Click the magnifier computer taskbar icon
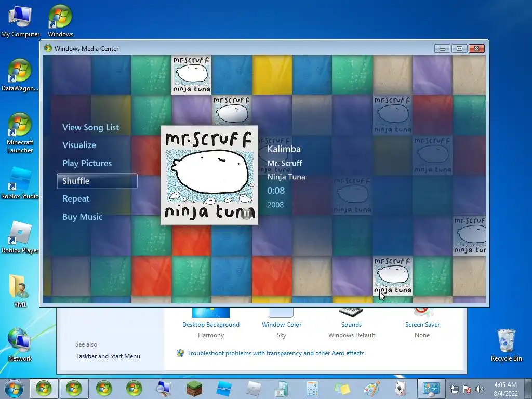This screenshot has height=399, width=532. (164, 389)
